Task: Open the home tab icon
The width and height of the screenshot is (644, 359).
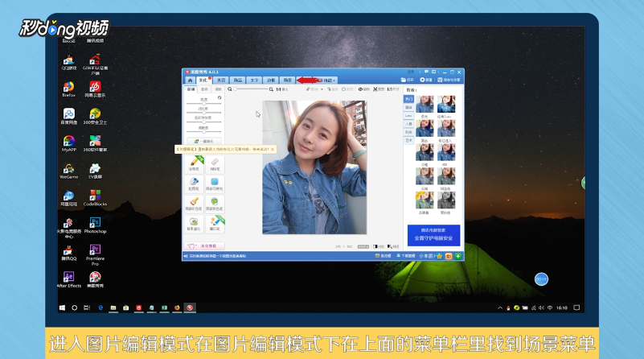Action: click(x=191, y=80)
